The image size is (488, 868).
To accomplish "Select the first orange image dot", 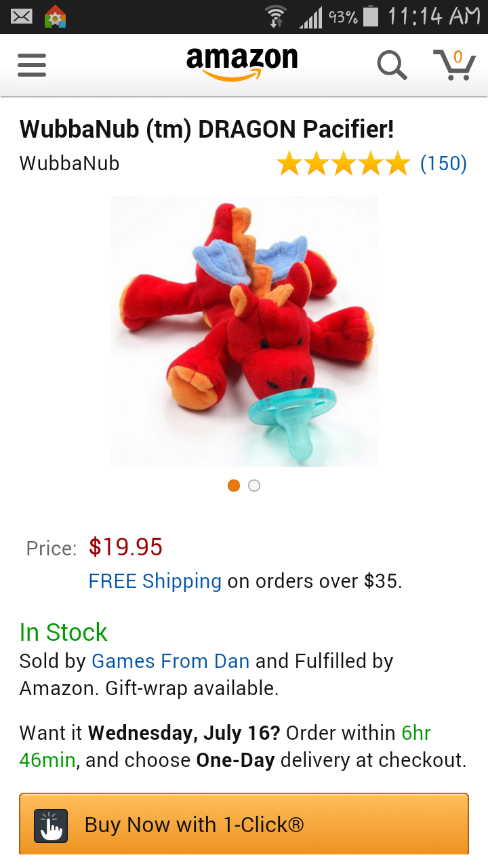I will tap(234, 486).
